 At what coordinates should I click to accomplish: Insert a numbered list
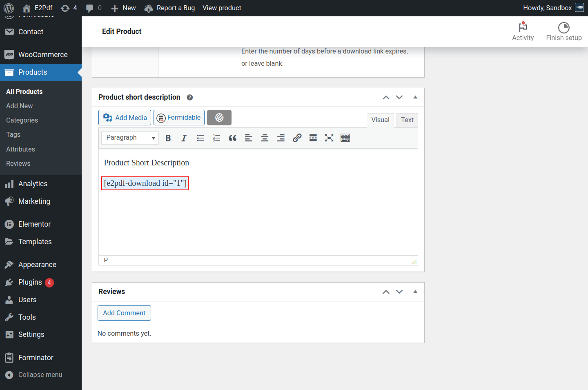[216, 138]
